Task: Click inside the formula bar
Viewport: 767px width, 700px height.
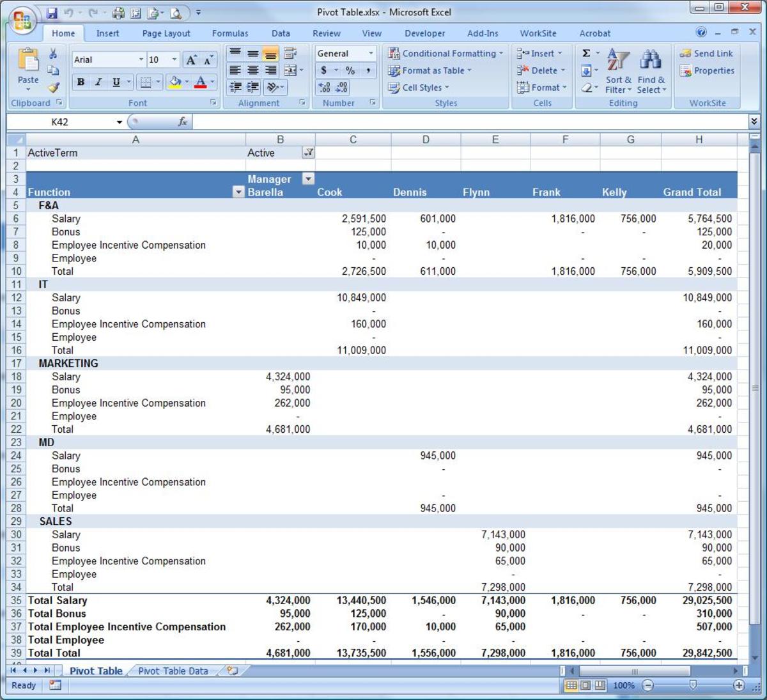Action: (447, 121)
